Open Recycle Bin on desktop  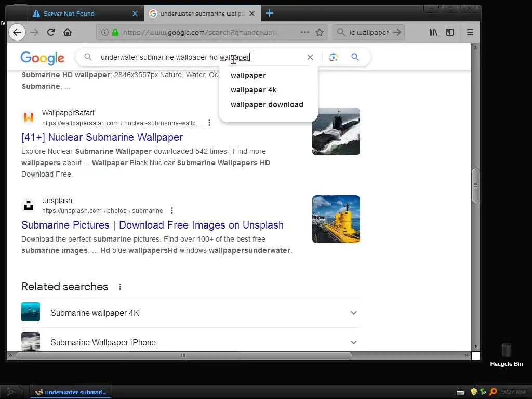pos(506,355)
